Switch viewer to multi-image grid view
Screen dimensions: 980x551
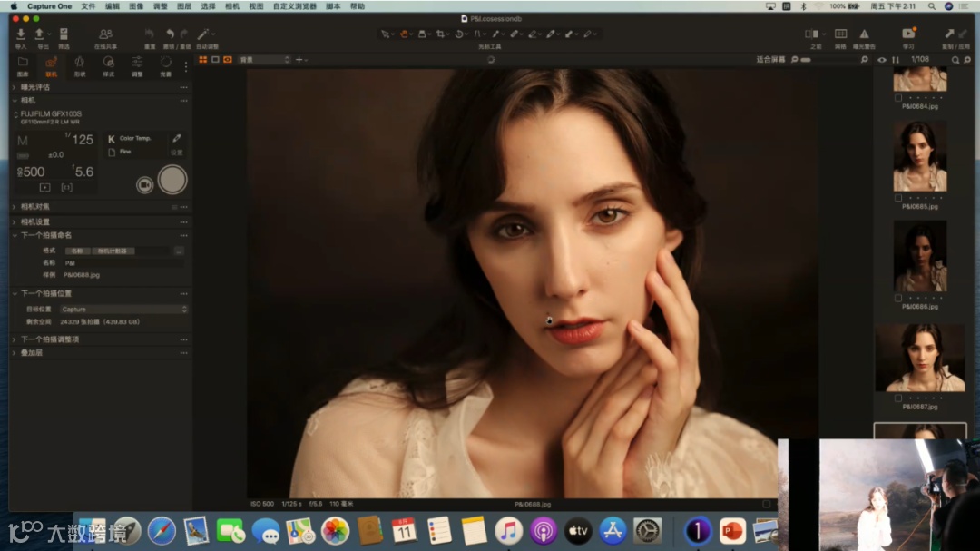(x=203, y=59)
